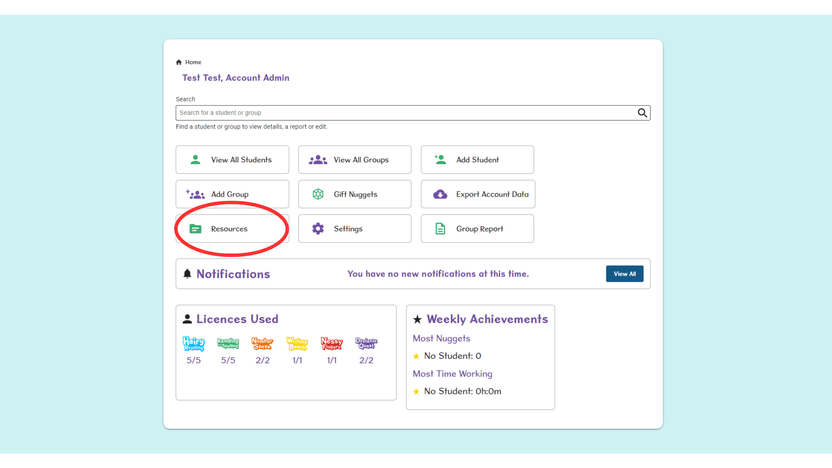Image resolution: width=832 pixels, height=468 pixels.
Task: Open Gift Nuggets
Action: pos(354,194)
